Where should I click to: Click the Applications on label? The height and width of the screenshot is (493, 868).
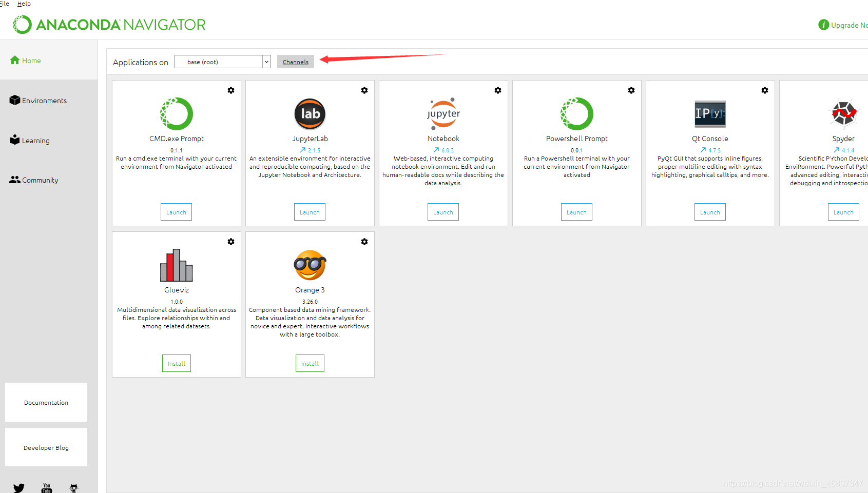(x=141, y=62)
